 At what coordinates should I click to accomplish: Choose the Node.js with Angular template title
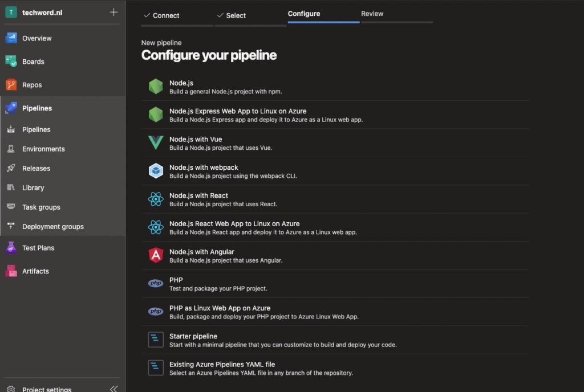coord(202,252)
